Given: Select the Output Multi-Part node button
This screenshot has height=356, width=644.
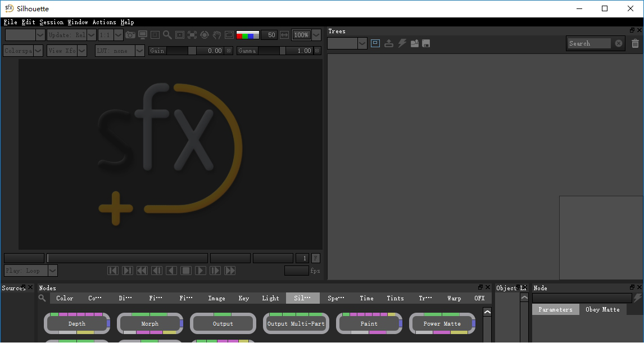Looking at the screenshot, I should tap(296, 323).
